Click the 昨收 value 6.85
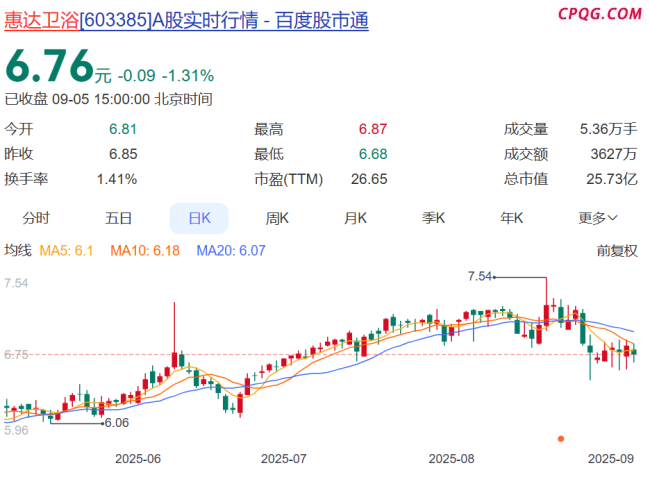The height and width of the screenshot is (477, 650). coord(123,154)
